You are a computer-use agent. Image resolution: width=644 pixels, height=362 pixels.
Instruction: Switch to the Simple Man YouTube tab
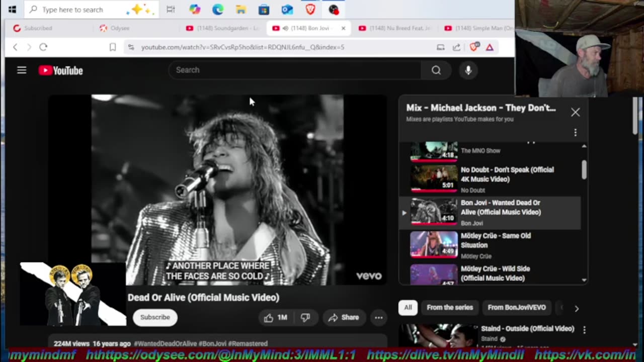[x=478, y=28]
